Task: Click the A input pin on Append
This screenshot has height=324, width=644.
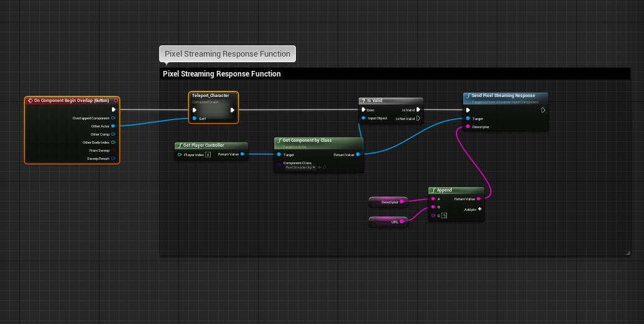Action: [433, 199]
